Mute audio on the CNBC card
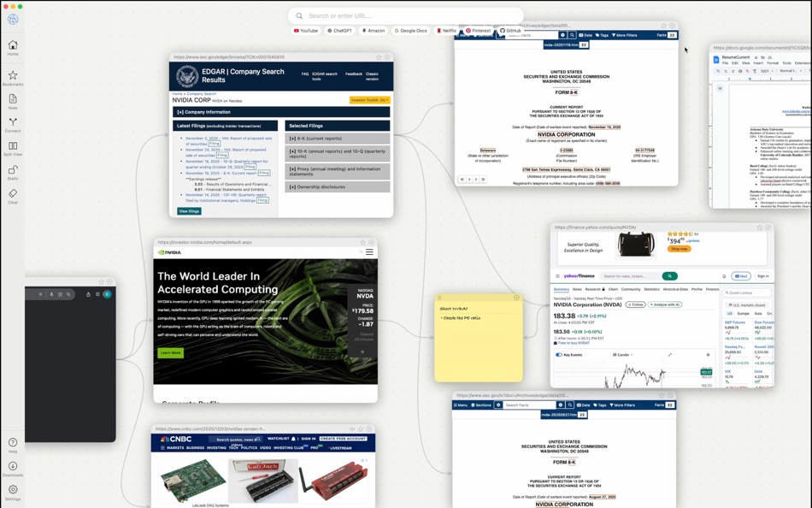This screenshot has height=508, width=812. (x=352, y=428)
